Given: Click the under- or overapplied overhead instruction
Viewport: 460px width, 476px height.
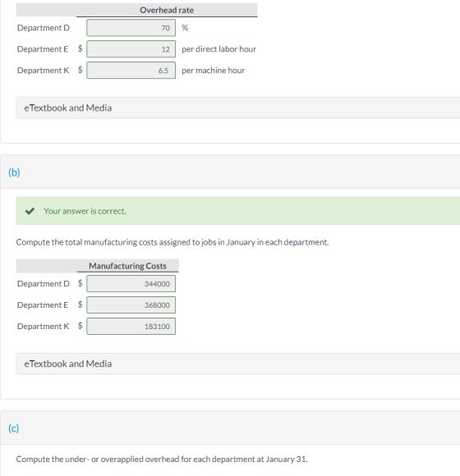Looking at the screenshot, I should click(162, 459).
